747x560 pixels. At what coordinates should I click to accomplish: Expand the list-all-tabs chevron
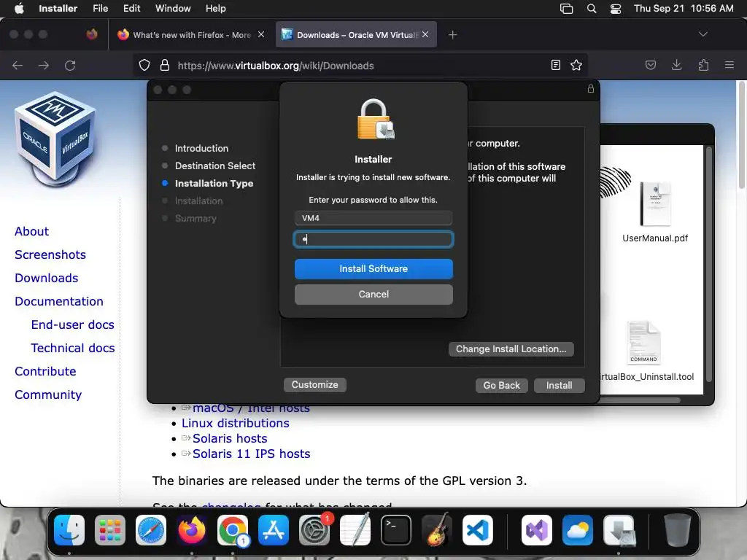click(703, 34)
